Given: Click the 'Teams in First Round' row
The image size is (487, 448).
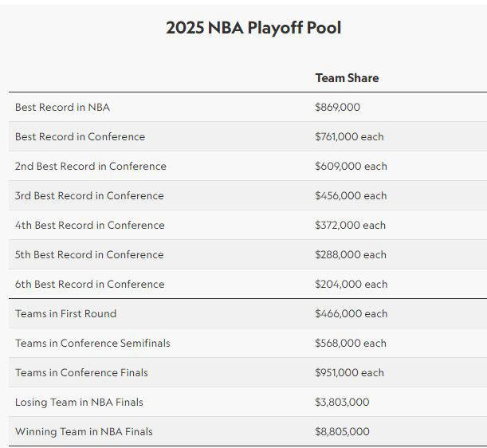Looking at the screenshot, I should tap(248, 314).
